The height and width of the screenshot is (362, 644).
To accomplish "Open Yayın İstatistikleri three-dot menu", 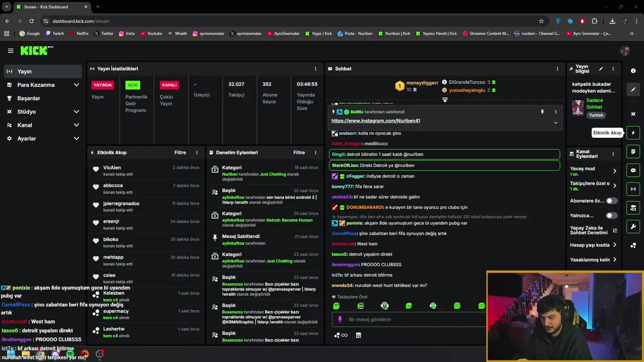I will (315, 69).
